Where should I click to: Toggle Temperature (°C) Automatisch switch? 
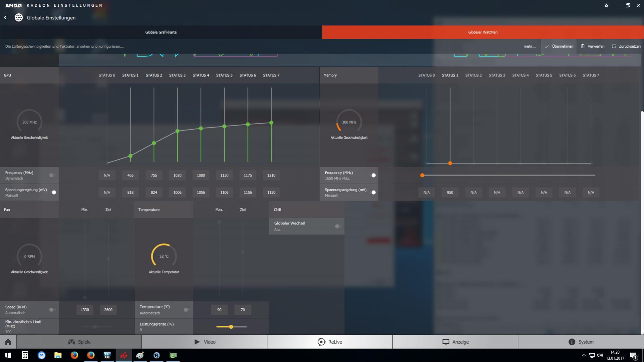pos(187,310)
